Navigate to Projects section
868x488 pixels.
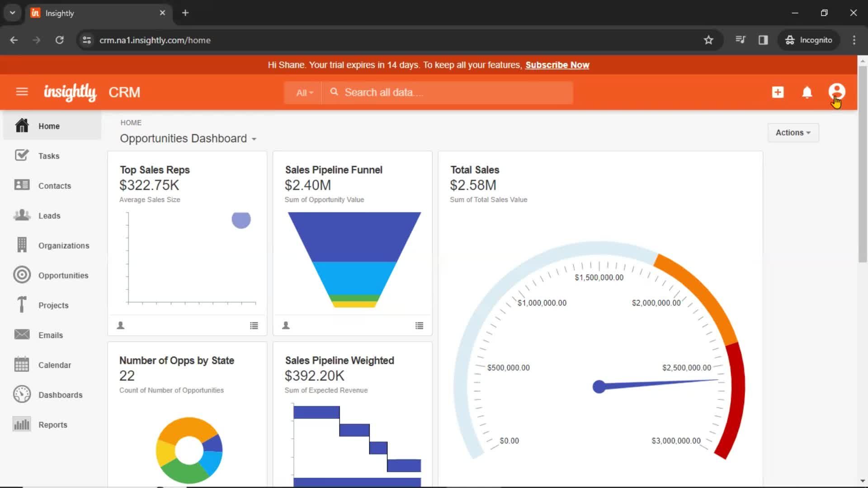53,305
